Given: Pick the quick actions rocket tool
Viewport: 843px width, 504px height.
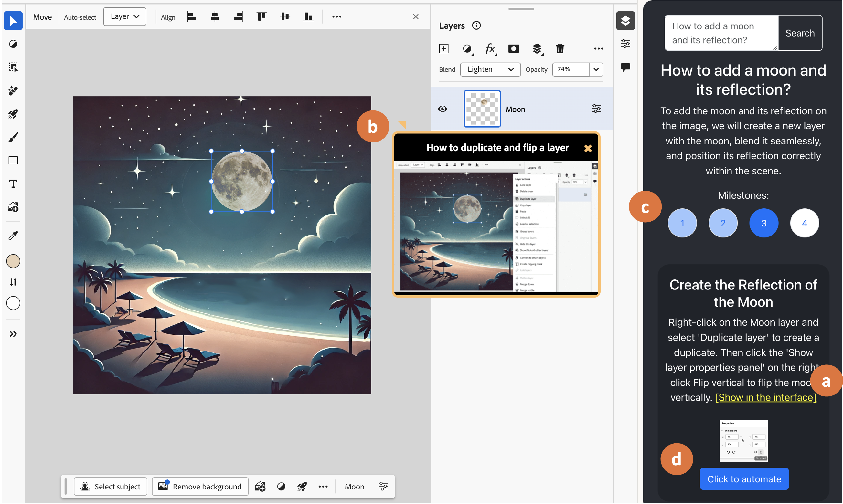Looking at the screenshot, I should pos(13,114).
